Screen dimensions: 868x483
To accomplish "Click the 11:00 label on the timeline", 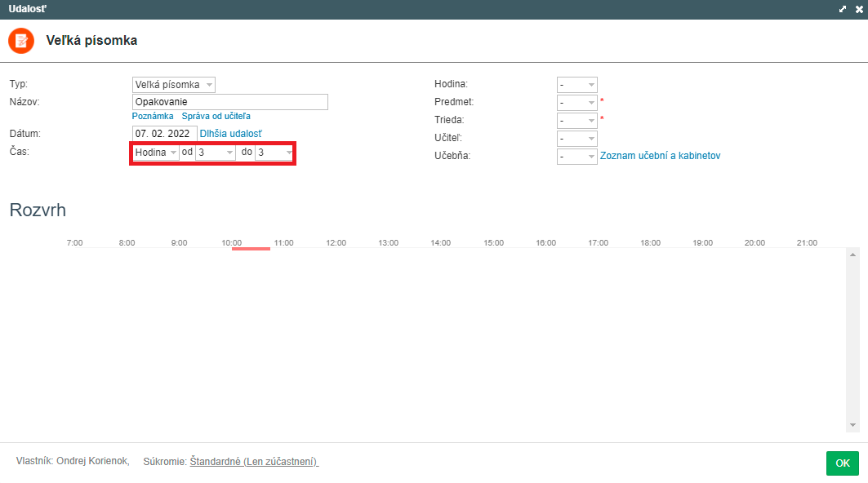I will [284, 243].
